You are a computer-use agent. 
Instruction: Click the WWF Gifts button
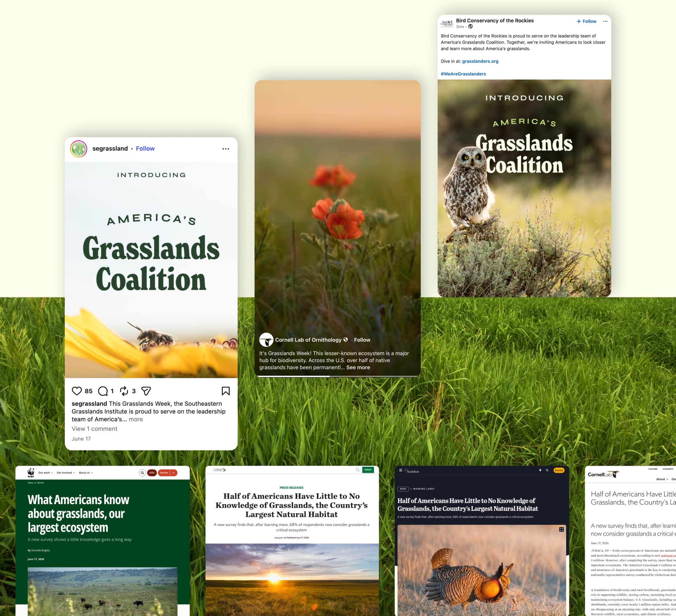[x=152, y=473]
